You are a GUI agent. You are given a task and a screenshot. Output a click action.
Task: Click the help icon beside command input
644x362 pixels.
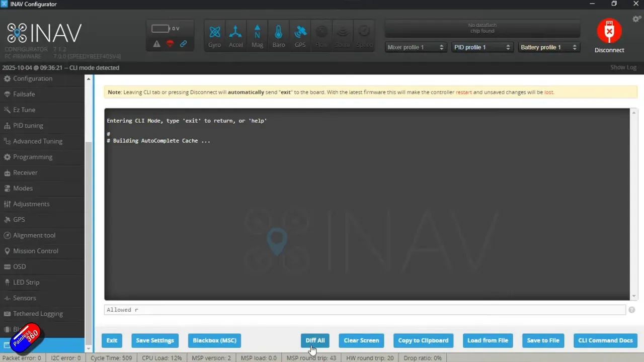pos(631,310)
